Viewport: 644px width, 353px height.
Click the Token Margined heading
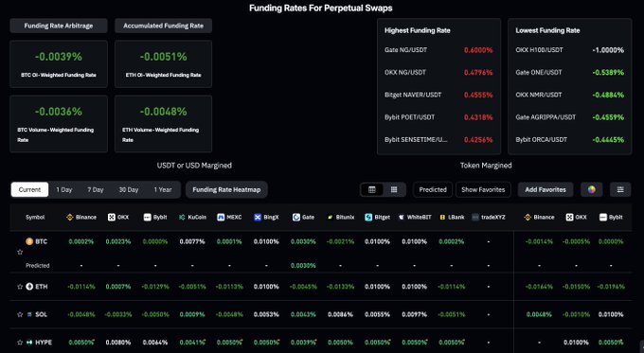pos(486,166)
